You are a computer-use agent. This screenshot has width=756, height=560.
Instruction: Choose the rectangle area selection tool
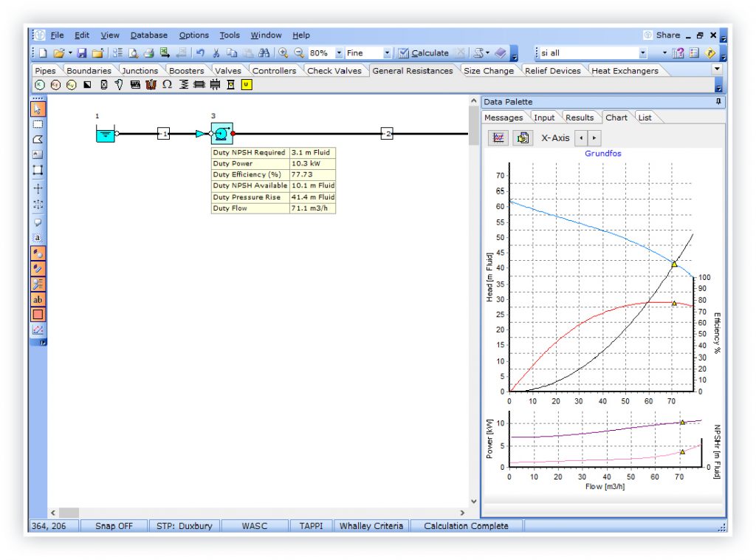click(38, 124)
